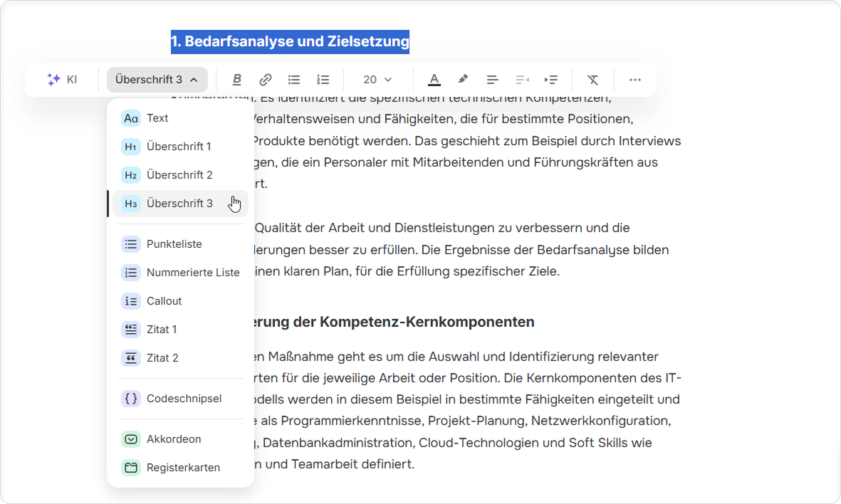Screen dimensions: 841x504
Task: Open the KI assistant in the toolbar
Action: (62, 80)
